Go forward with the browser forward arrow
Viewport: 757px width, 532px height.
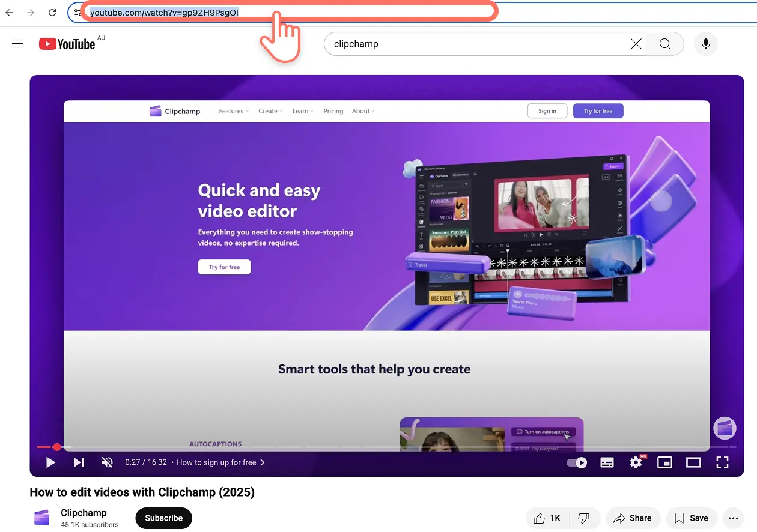31,12
